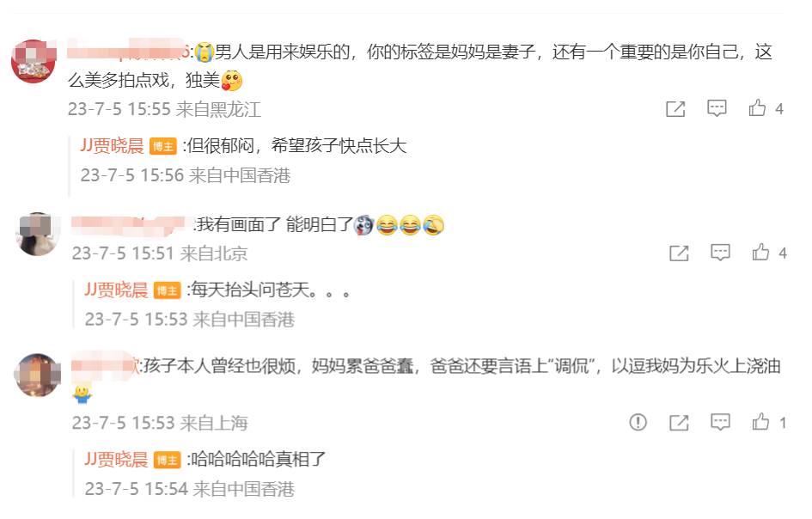This screenshot has height=519, width=812.
Task: Like the comment from 黑龙江
Action: tap(757, 107)
